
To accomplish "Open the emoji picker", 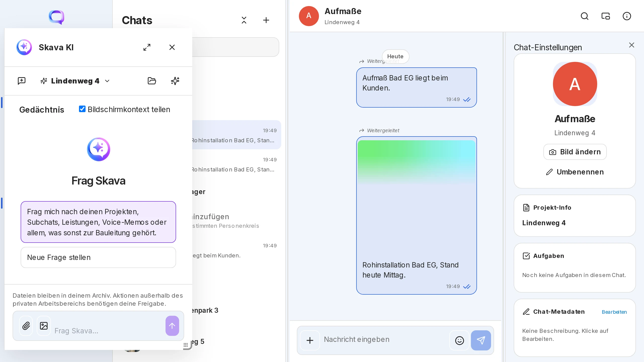I will (x=459, y=340).
